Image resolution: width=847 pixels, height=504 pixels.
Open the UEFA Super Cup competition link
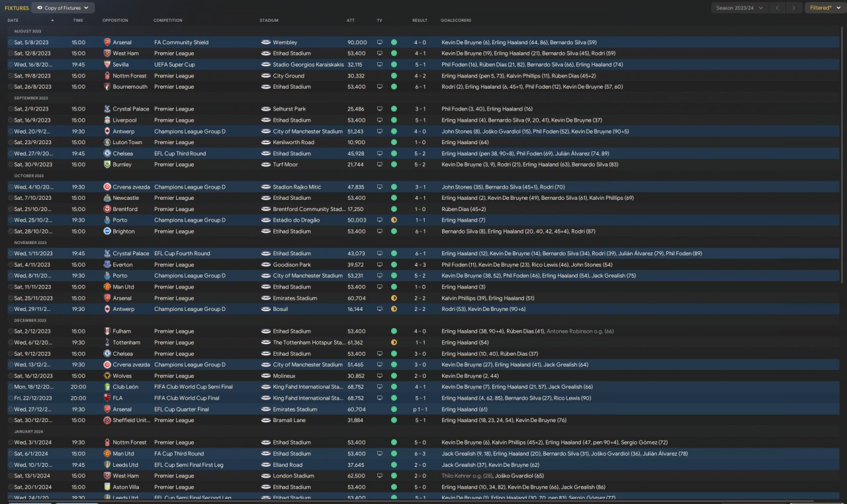click(x=174, y=65)
